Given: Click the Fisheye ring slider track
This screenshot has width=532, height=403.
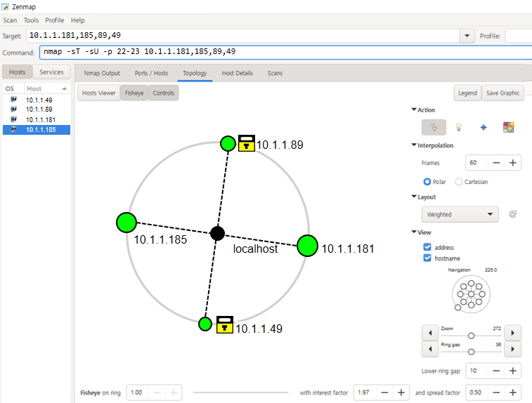Looking at the screenshot, I should click(241, 392).
